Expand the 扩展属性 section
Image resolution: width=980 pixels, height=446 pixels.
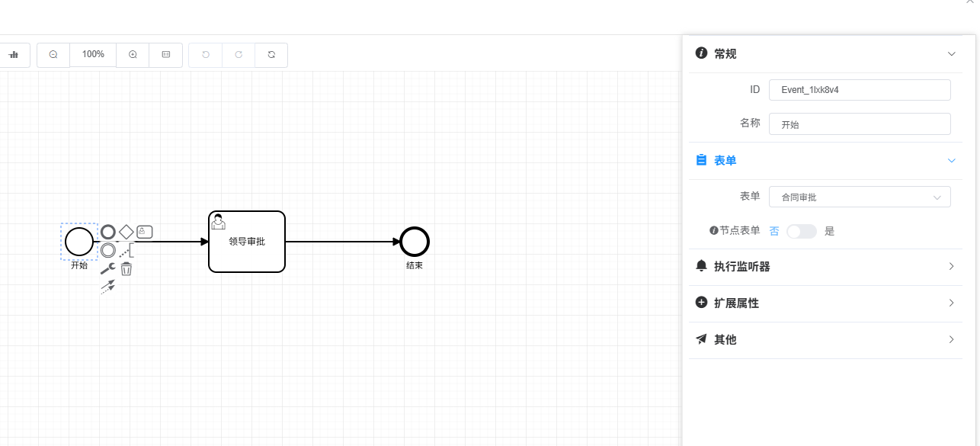(825, 303)
